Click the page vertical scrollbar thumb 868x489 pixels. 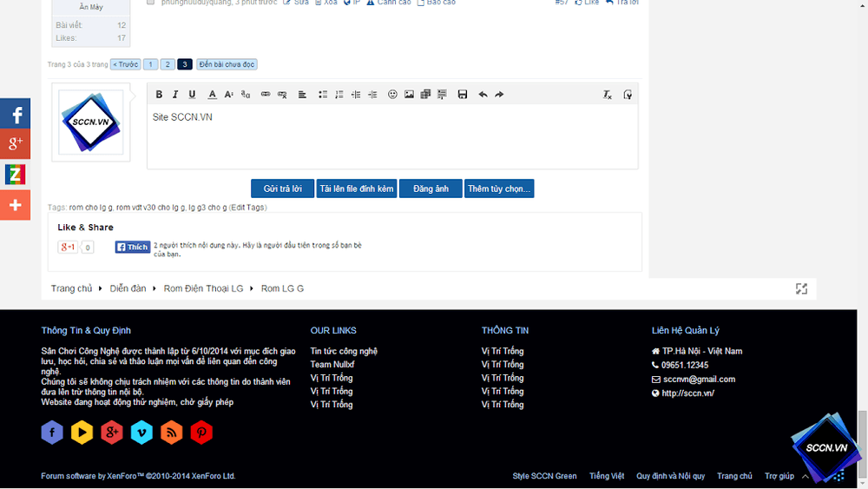[863, 444]
